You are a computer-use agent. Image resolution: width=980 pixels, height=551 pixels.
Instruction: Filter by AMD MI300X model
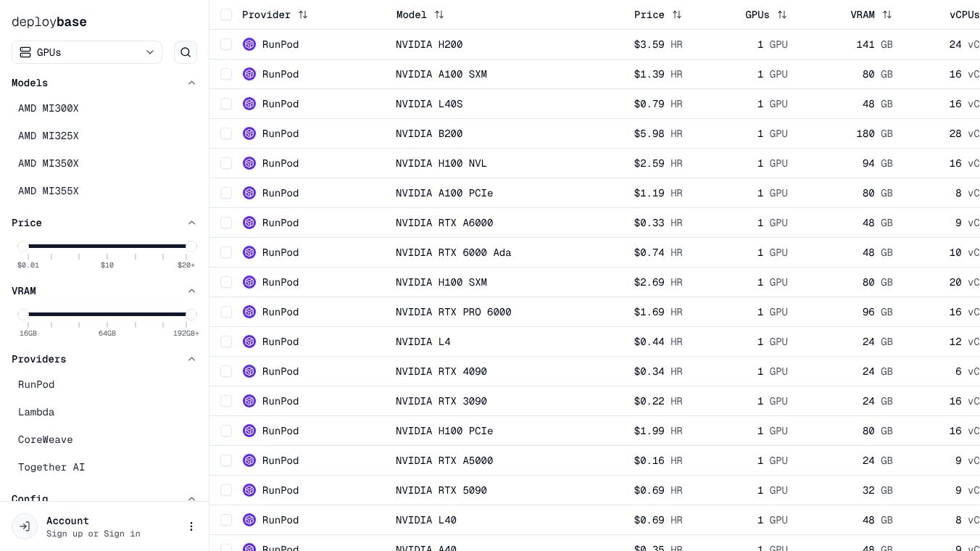tap(49, 108)
